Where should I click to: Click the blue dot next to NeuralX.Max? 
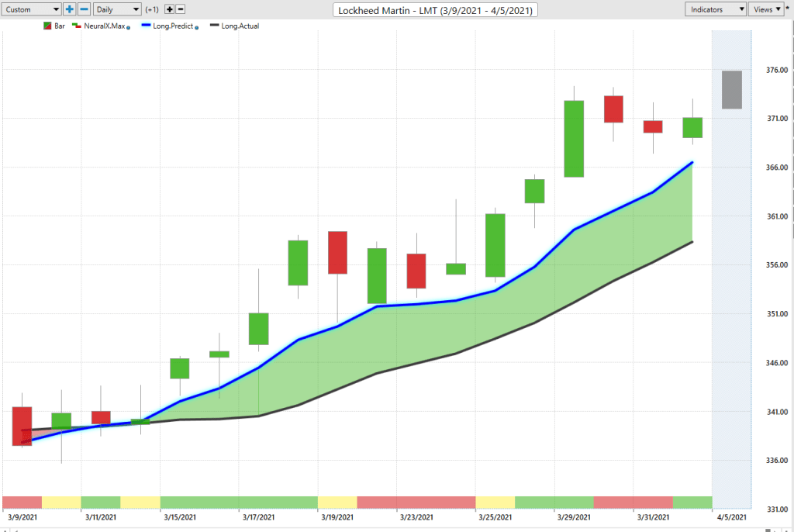click(128, 27)
